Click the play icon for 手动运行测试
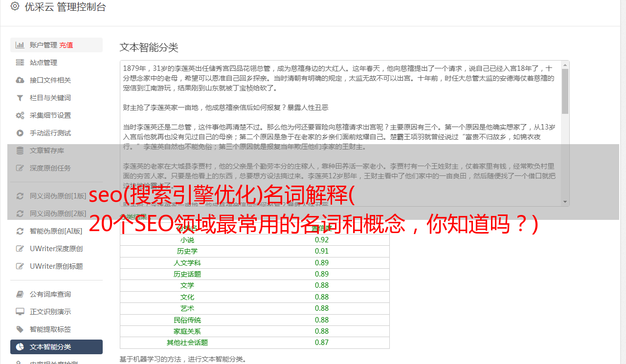Screen dimensions: 626x364 coord(20,133)
